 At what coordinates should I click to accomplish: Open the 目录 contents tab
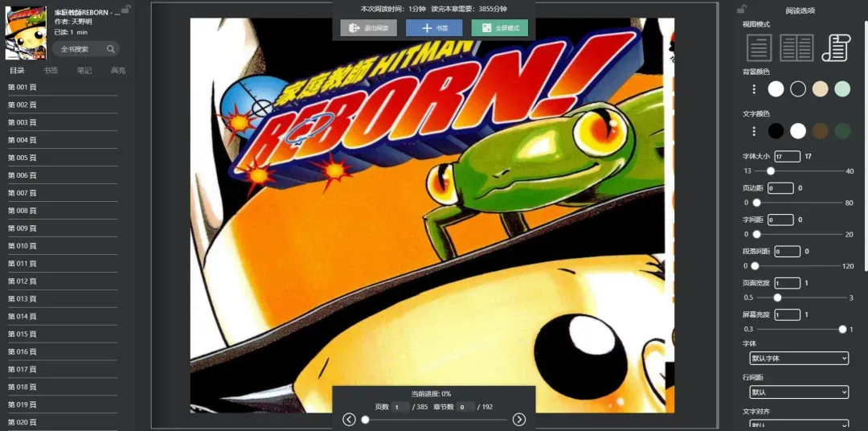pyautogui.click(x=17, y=70)
